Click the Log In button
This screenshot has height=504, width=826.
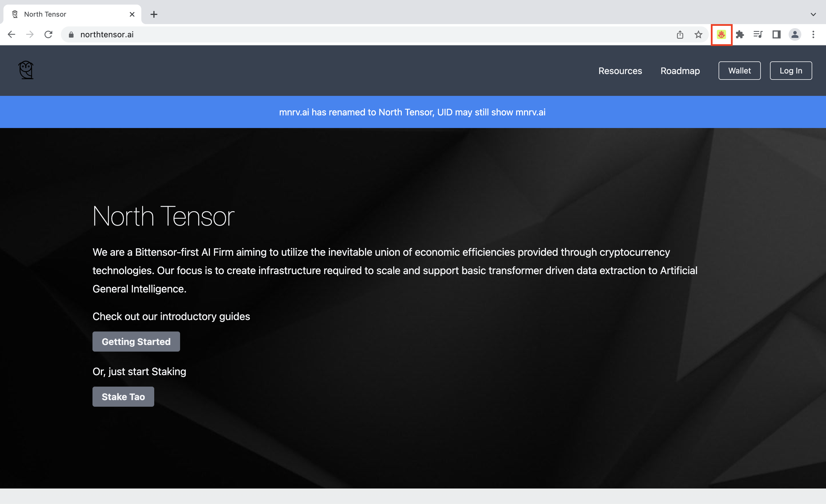point(791,71)
